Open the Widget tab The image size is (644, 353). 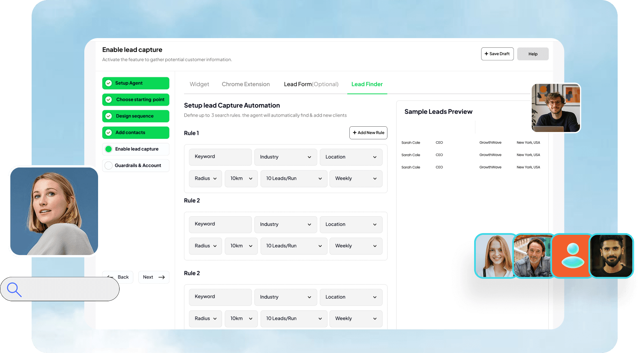point(199,84)
